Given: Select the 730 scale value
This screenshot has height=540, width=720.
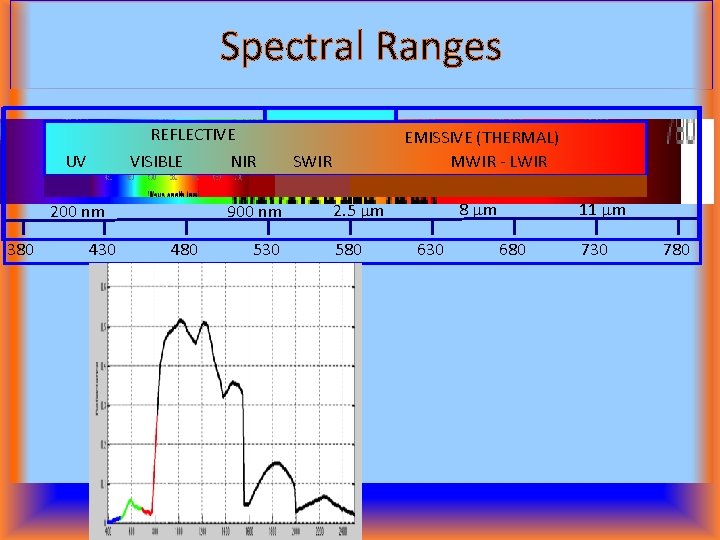Looking at the screenshot, I should tap(594, 250).
